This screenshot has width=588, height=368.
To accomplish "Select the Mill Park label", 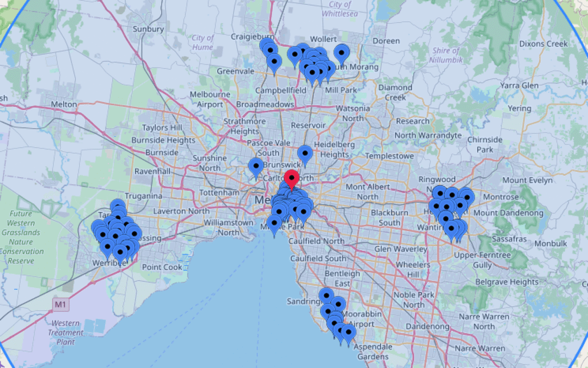I will (341, 90).
